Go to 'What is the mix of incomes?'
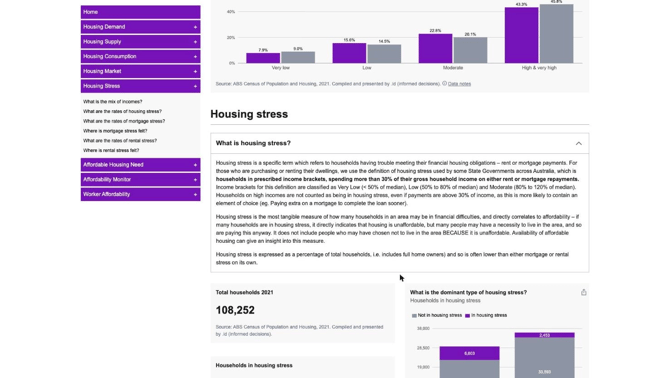 [113, 102]
